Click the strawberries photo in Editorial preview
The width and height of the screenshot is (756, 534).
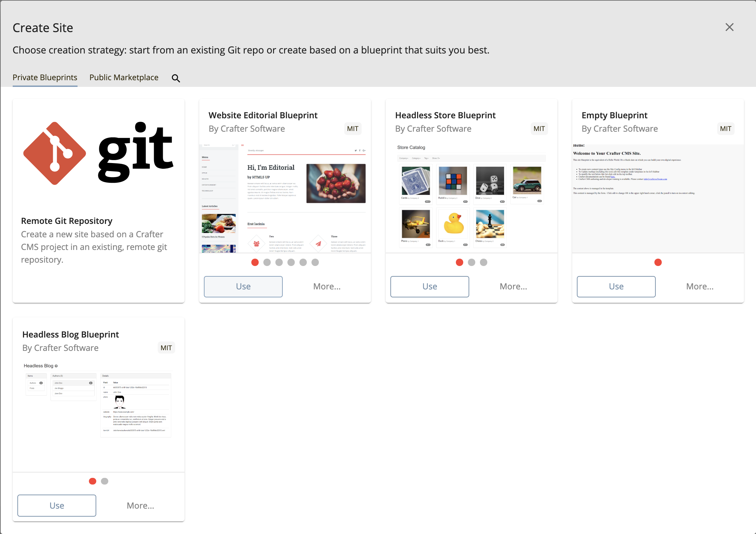point(336,183)
